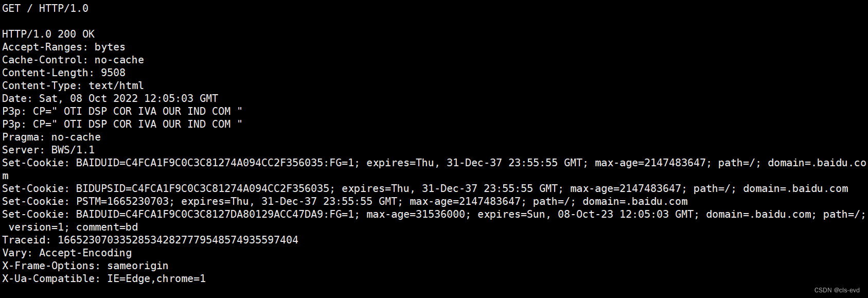Click the PSTM=1665230703 cookie text
The image size is (868, 298).
(x=122, y=201)
